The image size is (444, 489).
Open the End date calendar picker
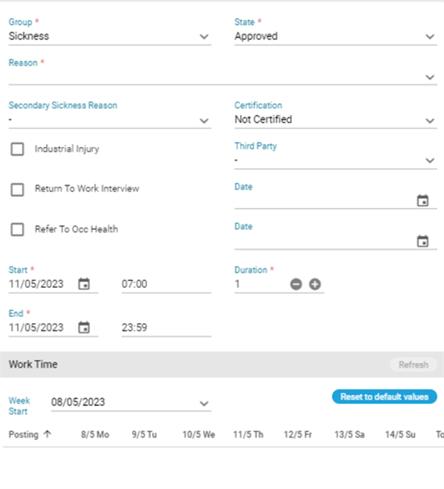pos(84,327)
